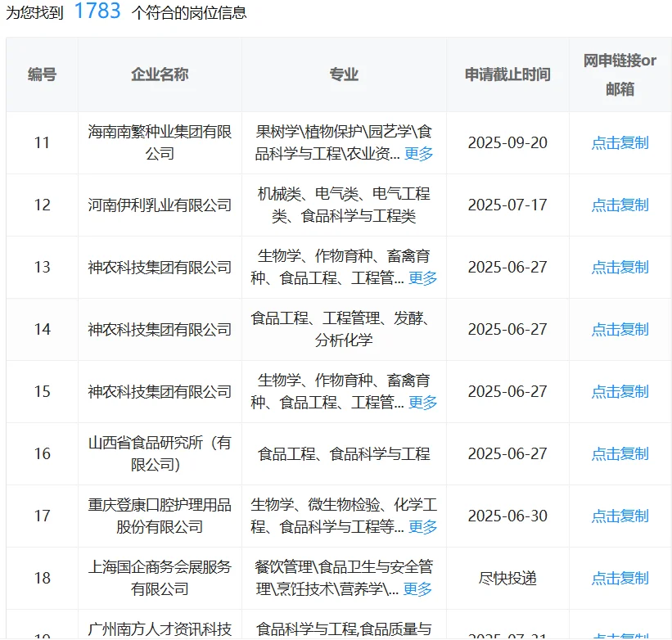Image resolution: width=672 pixels, height=640 pixels.
Task: Expand 更多 majors in row 15
Action: click(422, 402)
